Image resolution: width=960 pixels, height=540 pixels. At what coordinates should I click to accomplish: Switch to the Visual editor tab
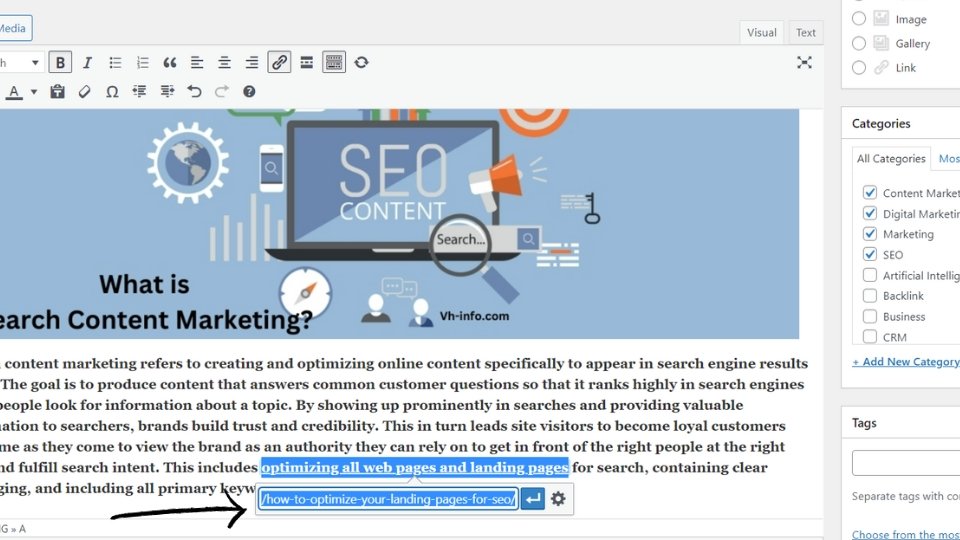[762, 32]
